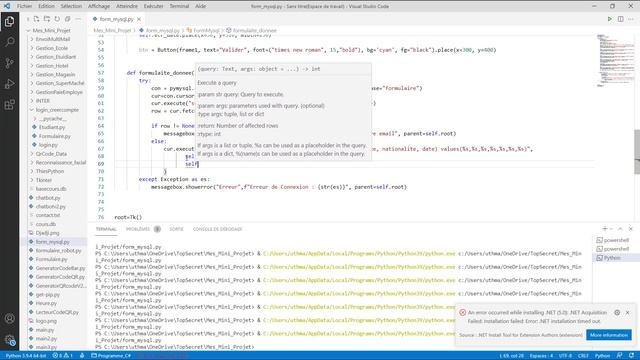
Task: Open the contact.txt file
Action: (x=48, y=216)
